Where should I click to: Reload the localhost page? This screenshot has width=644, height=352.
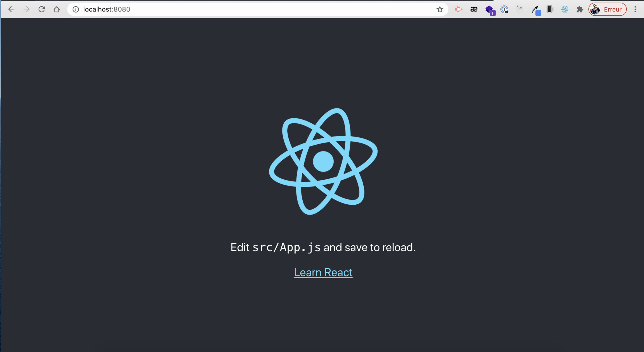point(42,9)
